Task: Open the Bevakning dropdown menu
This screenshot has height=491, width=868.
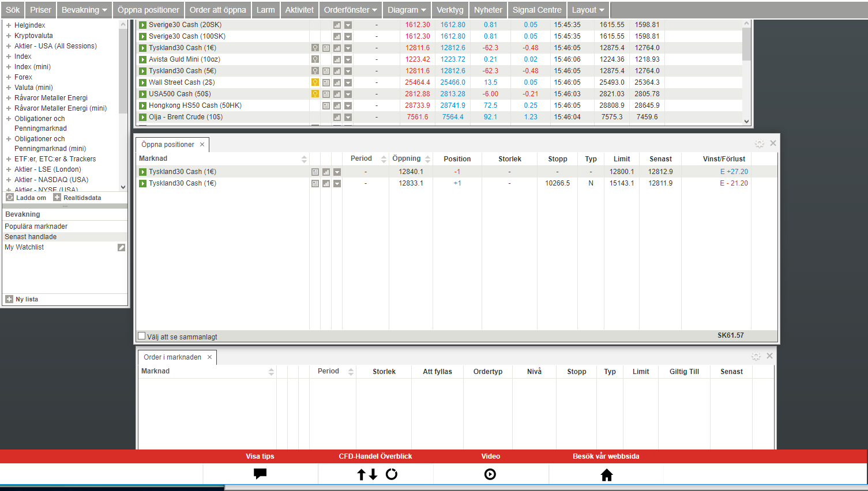Action: pos(84,10)
